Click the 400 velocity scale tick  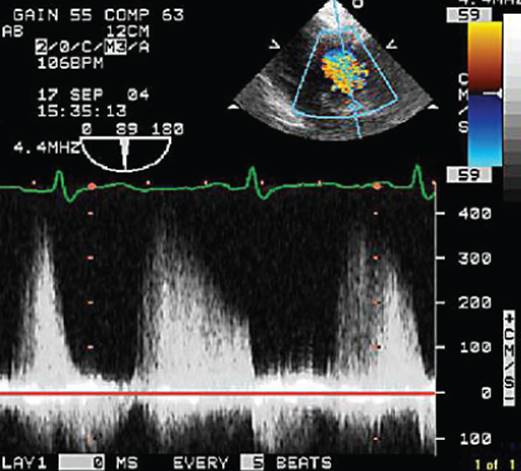click(x=441, y=213)
